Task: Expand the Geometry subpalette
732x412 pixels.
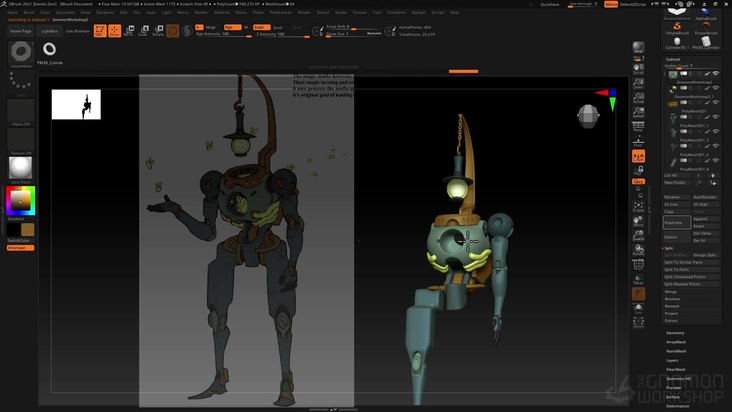Action: pos(676,332)
